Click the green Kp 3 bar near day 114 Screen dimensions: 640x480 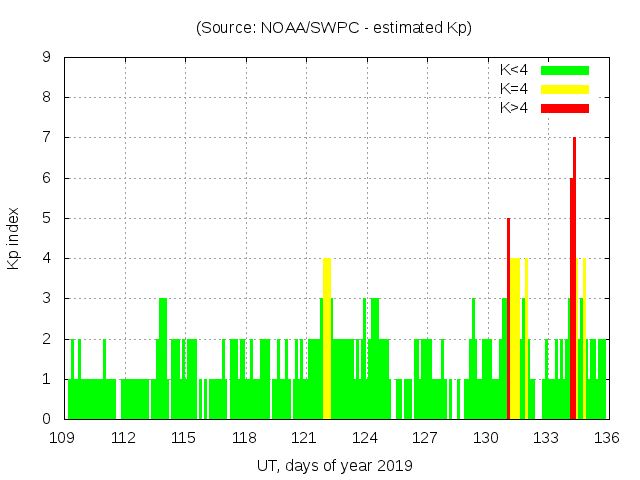tap(163, 360)
